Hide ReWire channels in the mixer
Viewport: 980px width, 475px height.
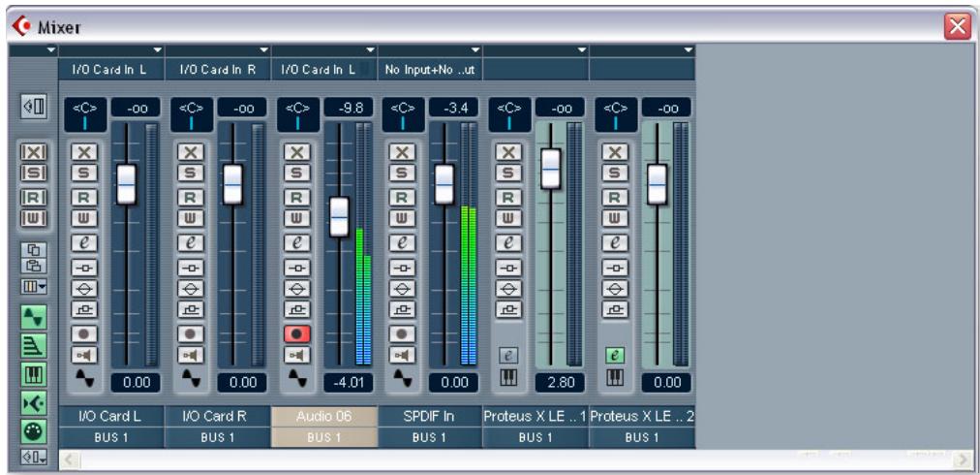click(x=33, y=403)
